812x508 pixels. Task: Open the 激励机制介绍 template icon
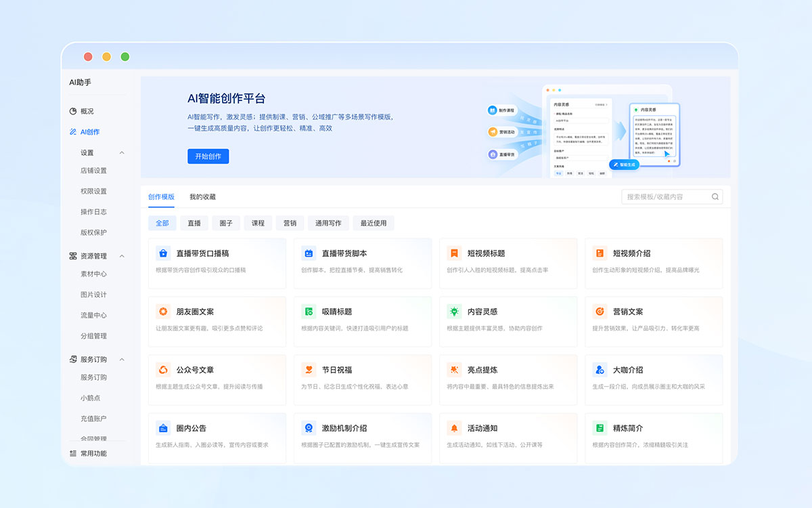tap(308, 428)
